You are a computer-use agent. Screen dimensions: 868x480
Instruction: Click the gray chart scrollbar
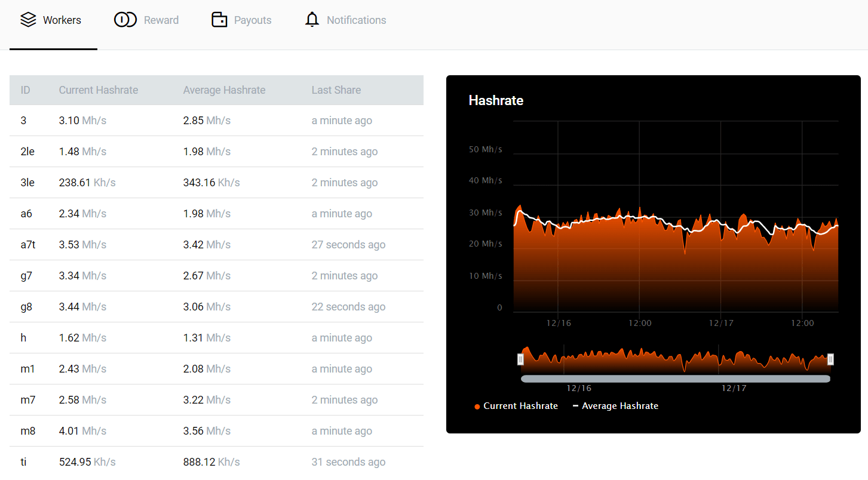coord(675,379)
